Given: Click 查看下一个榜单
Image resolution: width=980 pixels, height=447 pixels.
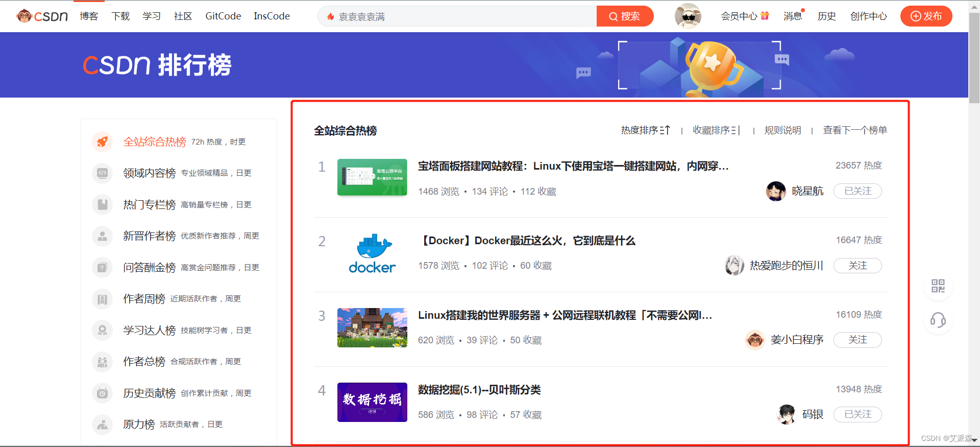Looking at the screenshot, I should pos(855,130).
